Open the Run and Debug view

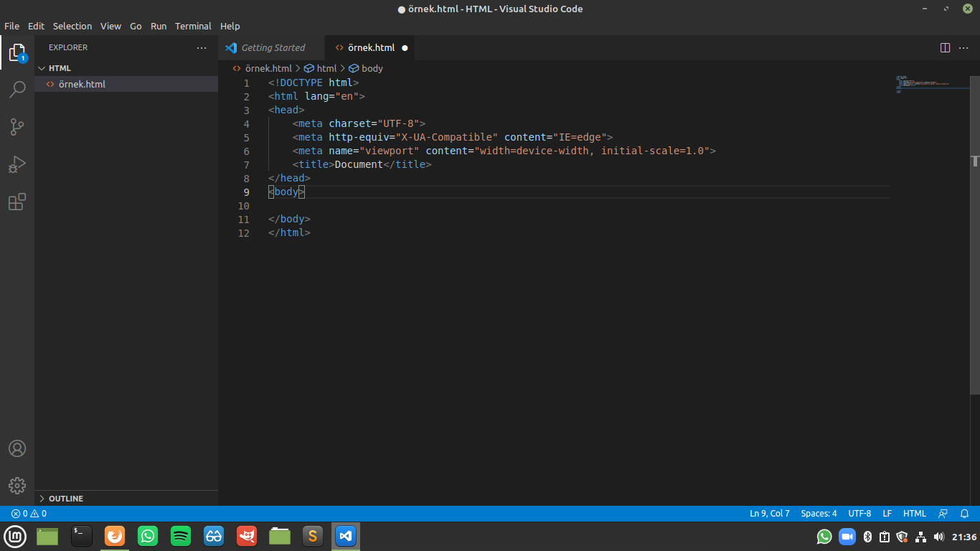tap(17, 164)
